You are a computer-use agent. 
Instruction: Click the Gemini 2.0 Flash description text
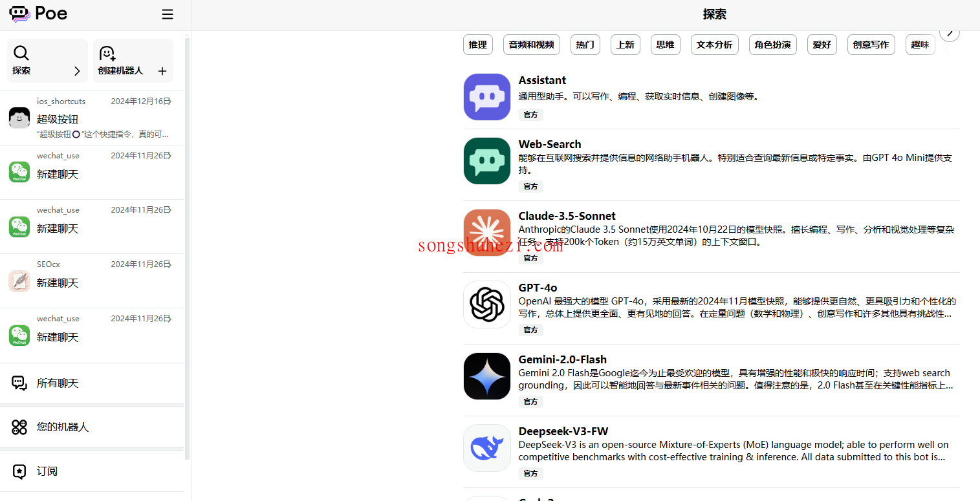736,379
